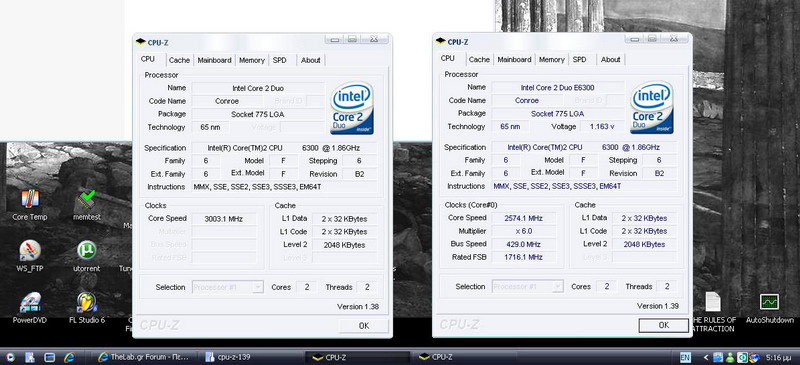Select CPU tab in left CPU-Z window

[x=147, y=59]
